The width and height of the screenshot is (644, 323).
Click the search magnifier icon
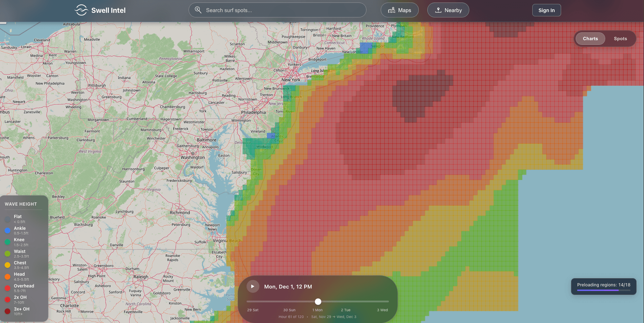(198, 10)
